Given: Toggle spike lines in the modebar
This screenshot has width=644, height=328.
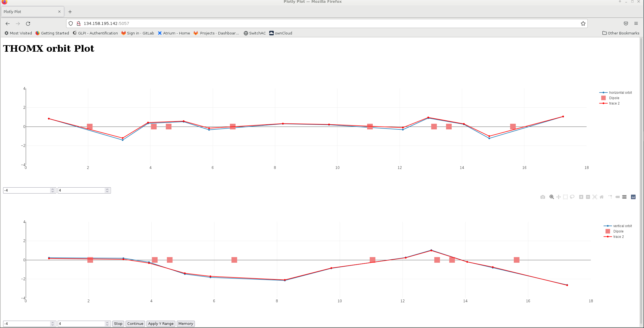Looking at the screenshot, I should point(610,197).
